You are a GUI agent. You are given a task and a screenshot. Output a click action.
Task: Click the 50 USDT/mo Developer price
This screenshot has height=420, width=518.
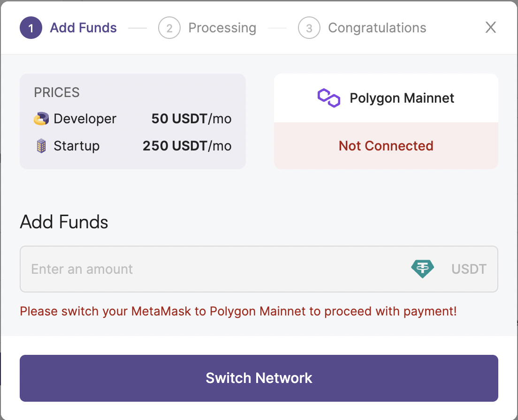[x=191, y=119]
